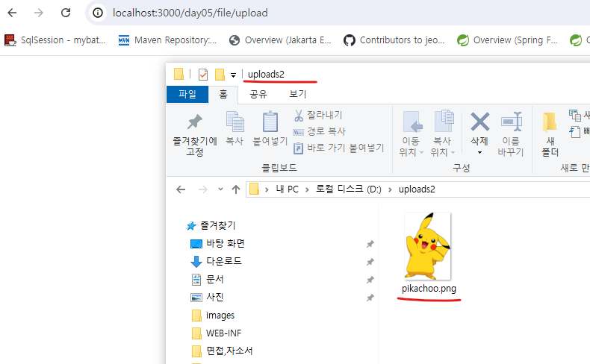Select the 공유 ribbon tab

pos(258,94)
